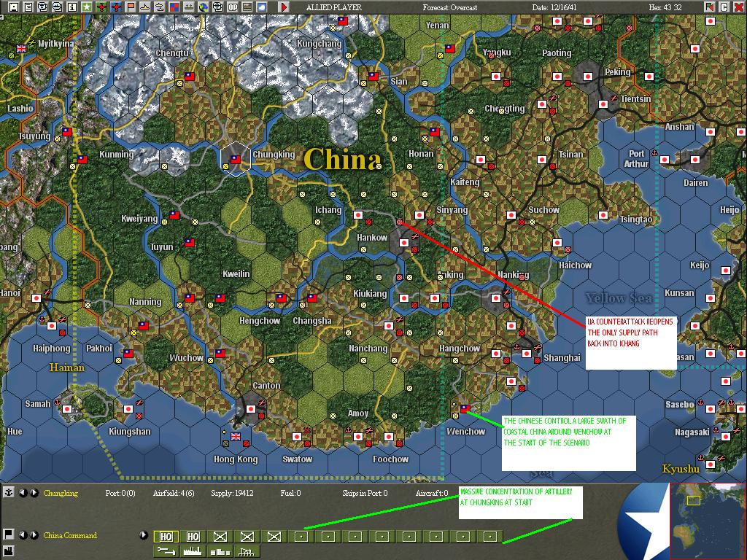Screen dimensions: 747x560
Task: Click the anchor icon beside Chungking in bottom panel
Action: pos(8,492)
